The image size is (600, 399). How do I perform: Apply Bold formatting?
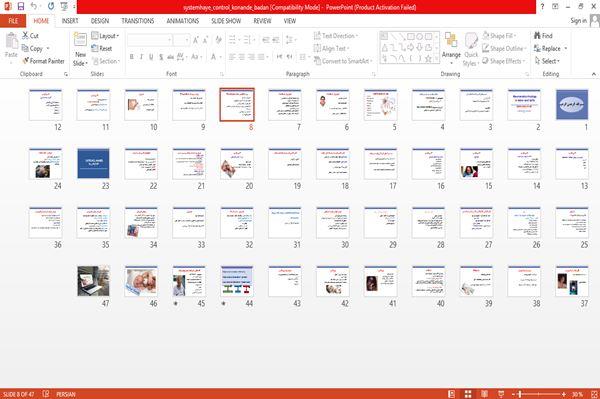coord(132,57)
